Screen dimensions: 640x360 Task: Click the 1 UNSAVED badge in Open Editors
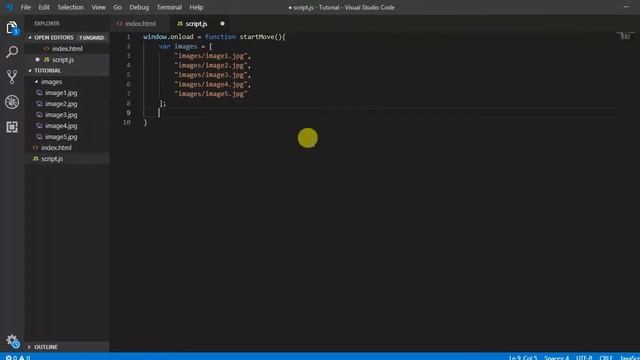click(91, 38)
